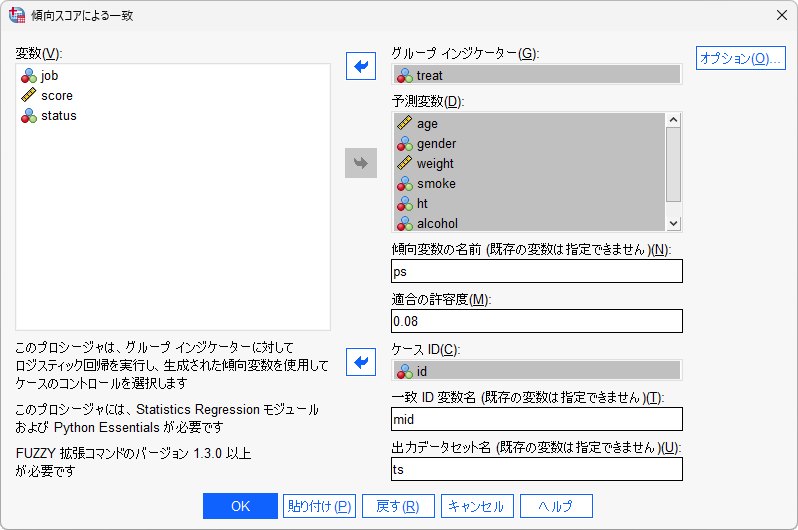Open the オプション dialog

click(740, 59)
